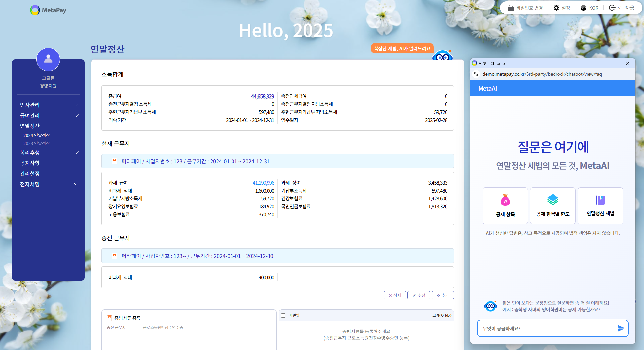
Task: Click the 고길동 user name
Action: click(x=48, y=78)
